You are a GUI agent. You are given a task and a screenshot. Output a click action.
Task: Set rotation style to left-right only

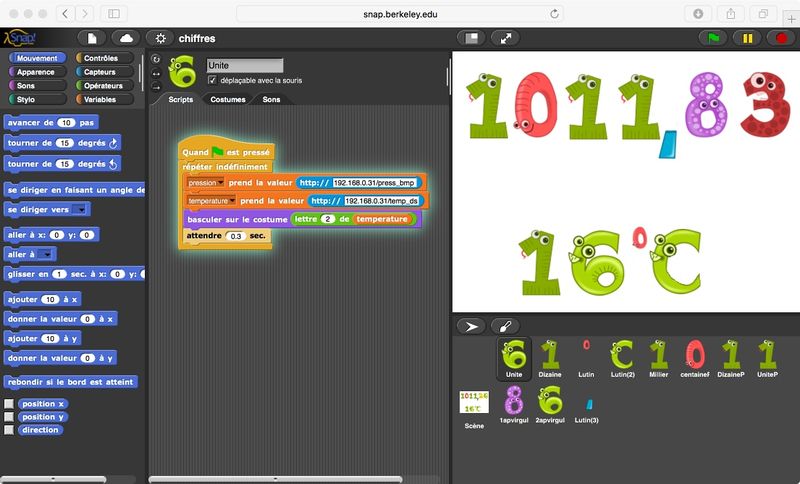[156, 73]
